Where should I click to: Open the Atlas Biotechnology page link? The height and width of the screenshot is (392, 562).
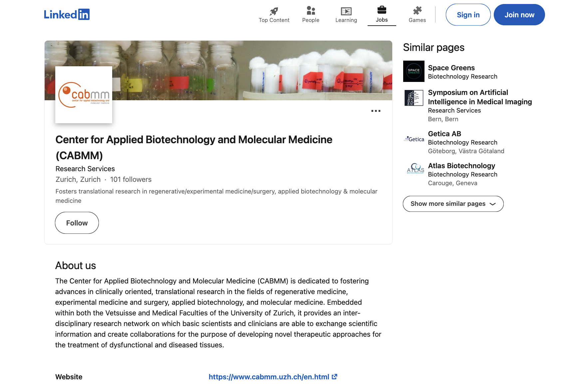[x=461, y=166]
